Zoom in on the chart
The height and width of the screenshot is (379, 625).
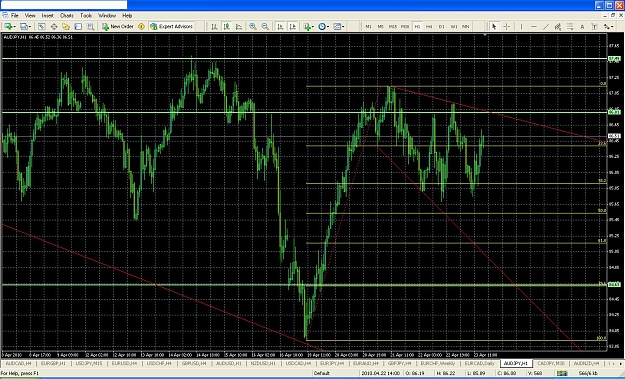click(x=253, y=26)
